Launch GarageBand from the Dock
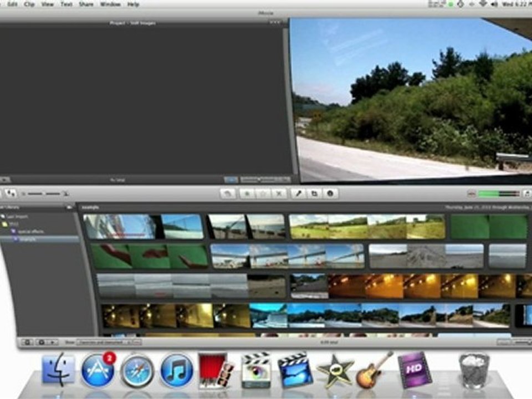Image resolution: width=532 pixels, height=399 pixels. click(x=374, y=370)
